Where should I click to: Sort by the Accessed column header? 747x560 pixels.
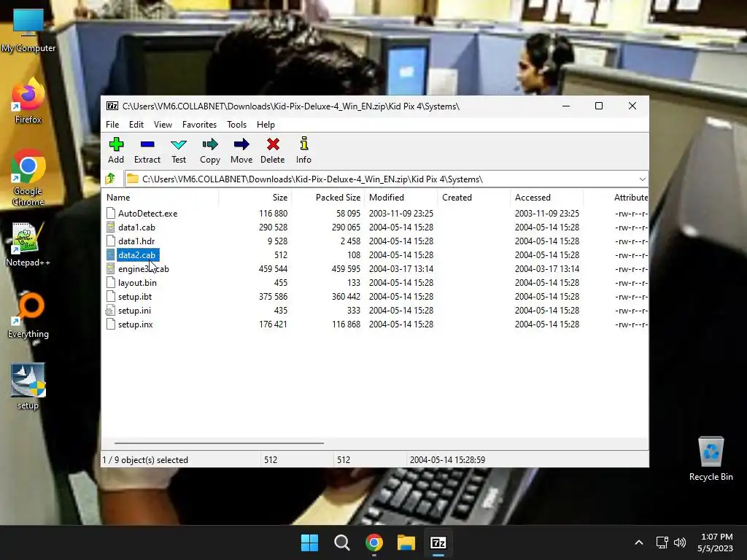[547, 197]
